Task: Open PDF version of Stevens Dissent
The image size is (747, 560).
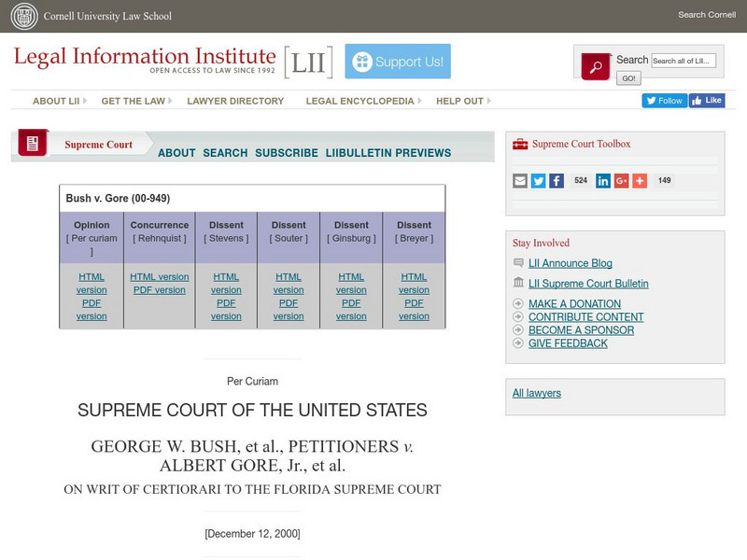Action: pyautogui.click(x=226, y=310)
